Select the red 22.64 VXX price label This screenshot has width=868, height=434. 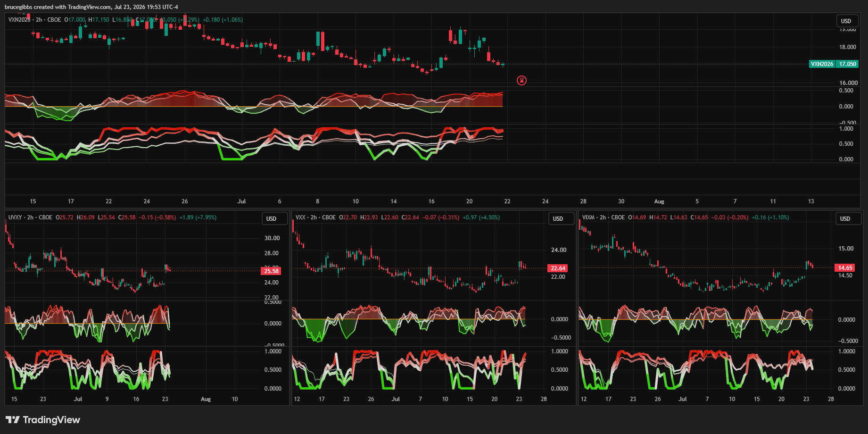(x=558, y=268)
